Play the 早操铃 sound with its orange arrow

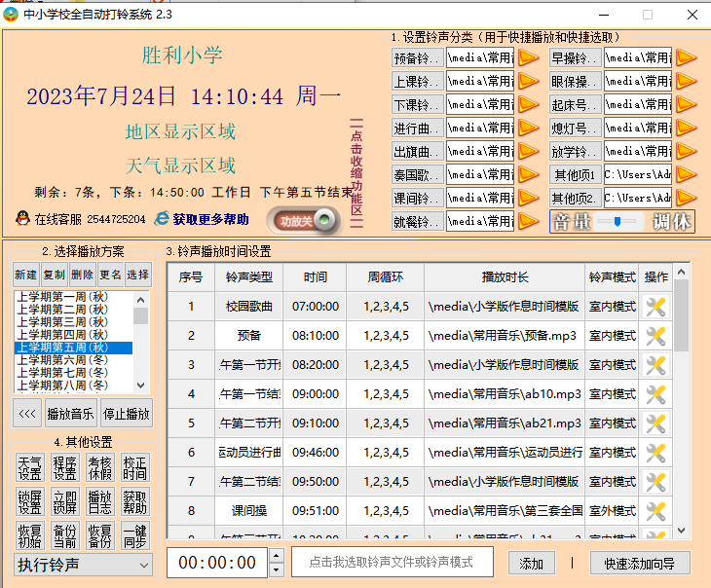click(x=686, y=57)
